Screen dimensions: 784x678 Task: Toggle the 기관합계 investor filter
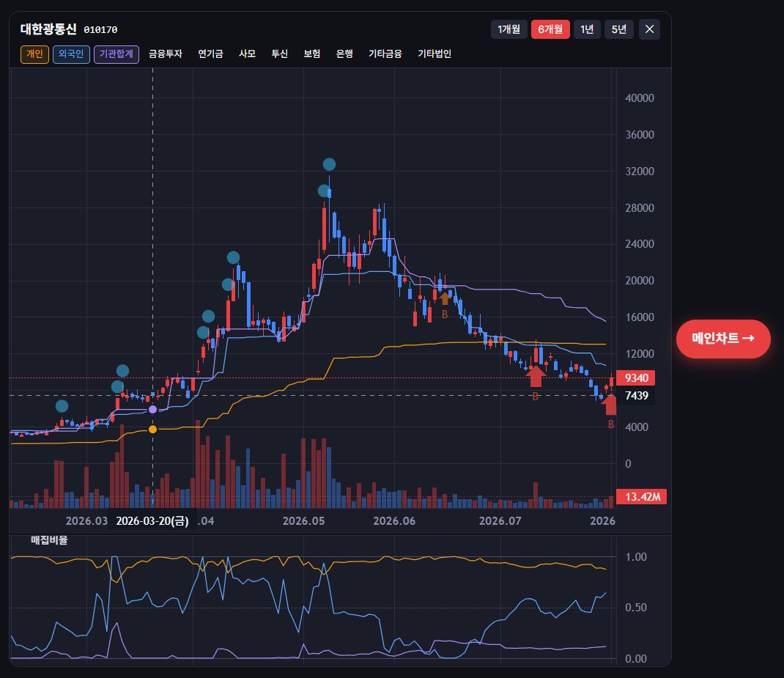coord(116,54)
